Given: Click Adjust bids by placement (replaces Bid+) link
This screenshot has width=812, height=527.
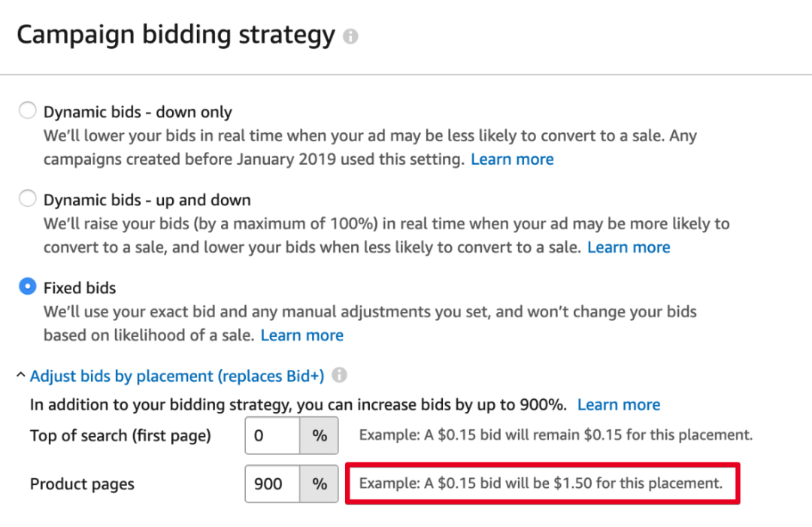Looking at the screenshot, I should point(177,376).
